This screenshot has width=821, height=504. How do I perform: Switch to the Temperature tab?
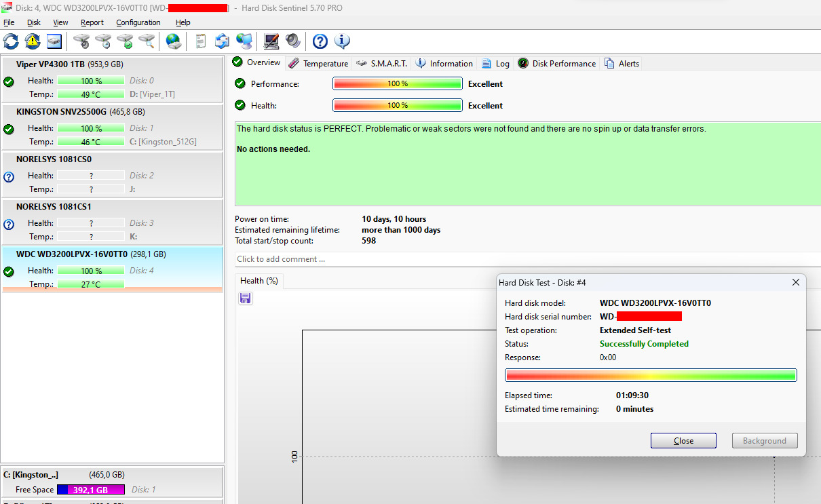tap(318, 63)
